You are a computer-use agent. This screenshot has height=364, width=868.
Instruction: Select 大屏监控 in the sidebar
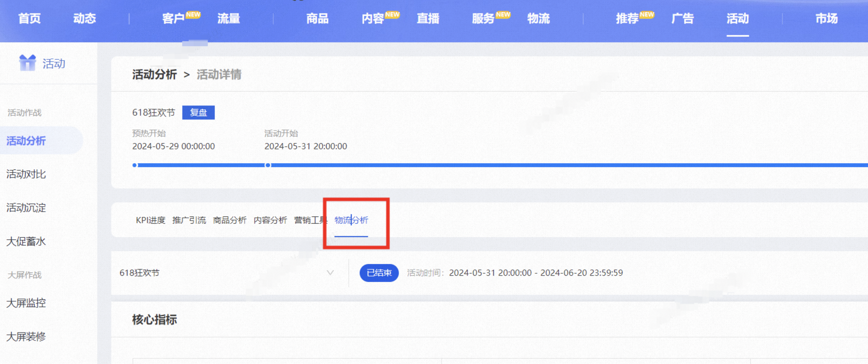click(x=26, y=303)
